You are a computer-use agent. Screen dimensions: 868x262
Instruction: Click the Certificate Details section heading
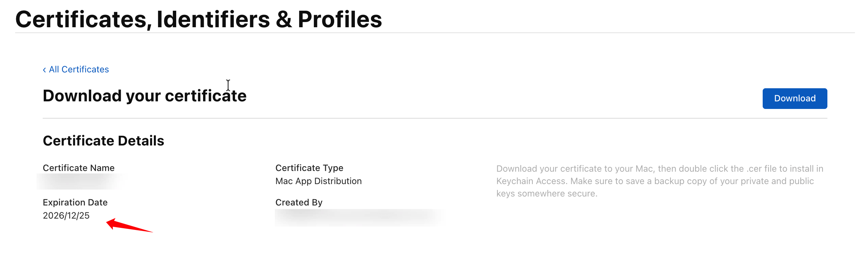[x=103, y=141]
